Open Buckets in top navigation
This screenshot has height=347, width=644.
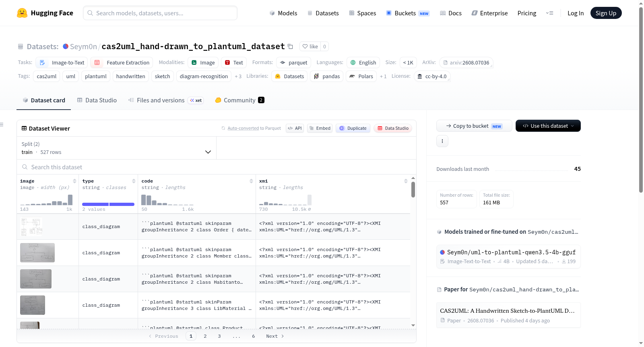(408, 13)
